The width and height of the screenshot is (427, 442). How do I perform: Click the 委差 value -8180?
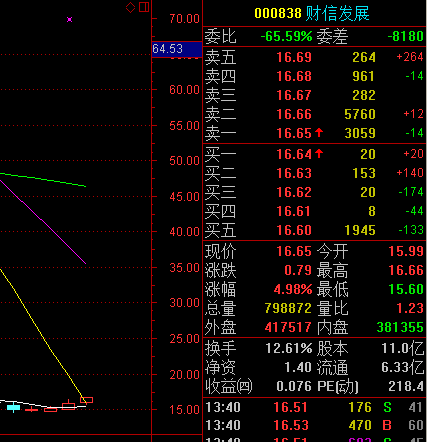pyautogui.click(x=405, y=36)
